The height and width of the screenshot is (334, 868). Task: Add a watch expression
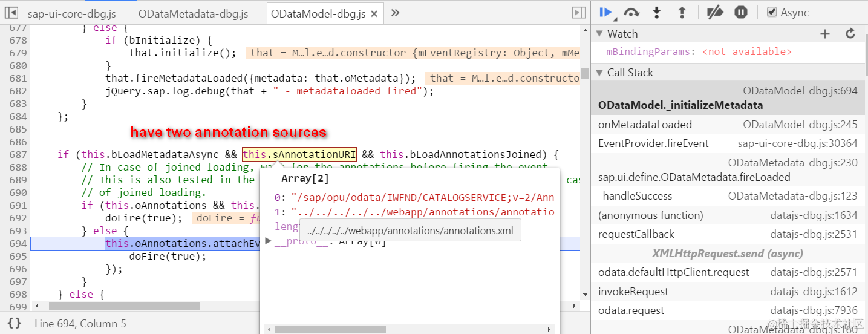pyautogui.click(x=825, y=34)
